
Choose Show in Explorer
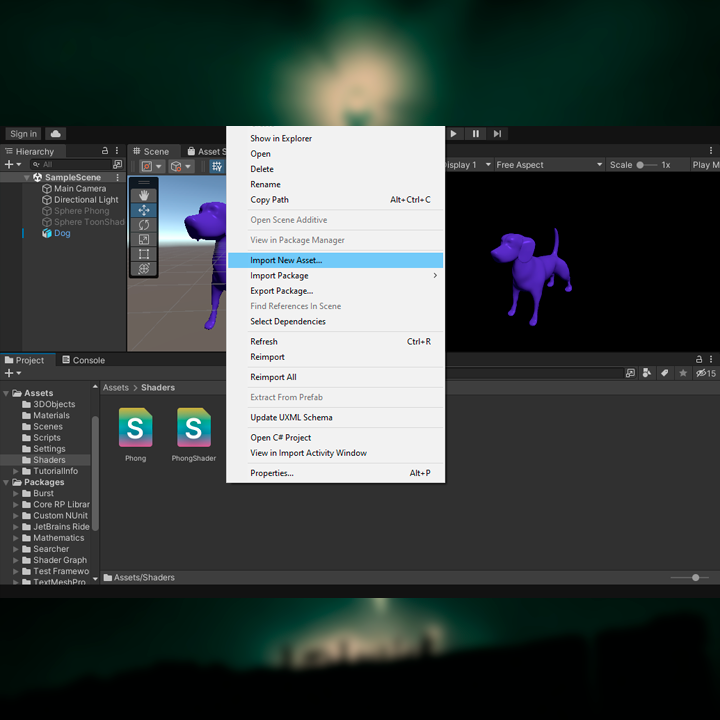335,138
